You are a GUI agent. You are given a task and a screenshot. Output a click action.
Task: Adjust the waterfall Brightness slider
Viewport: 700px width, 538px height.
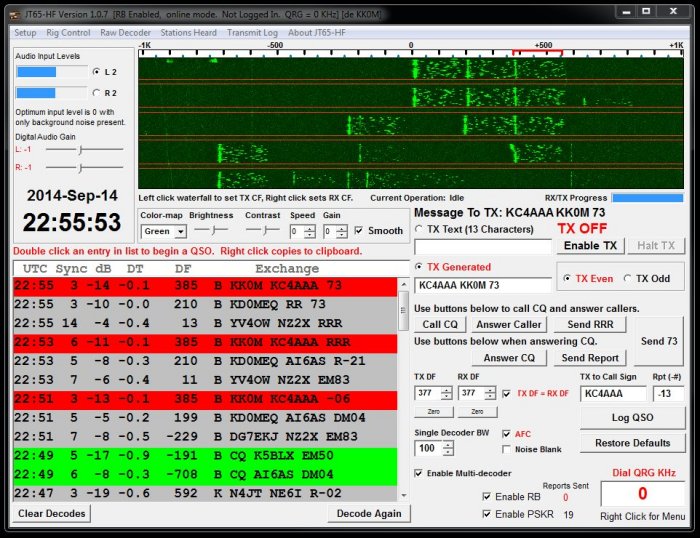click(212, 230)
